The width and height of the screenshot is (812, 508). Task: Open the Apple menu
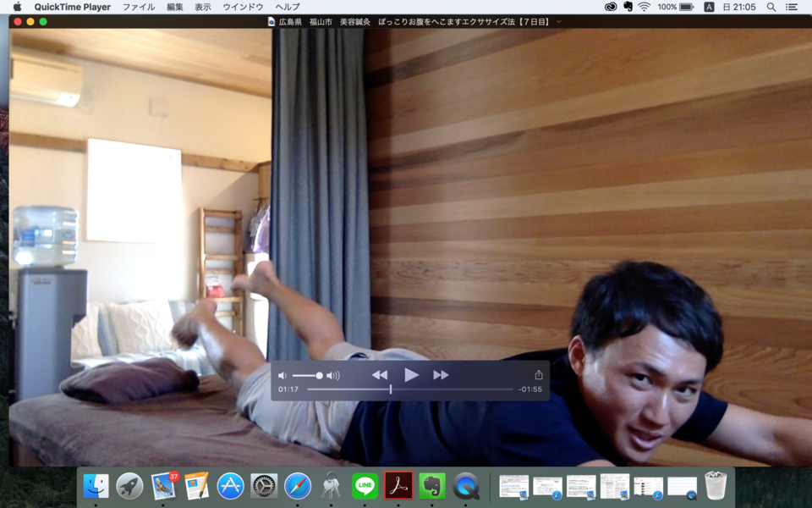point(17,7)
